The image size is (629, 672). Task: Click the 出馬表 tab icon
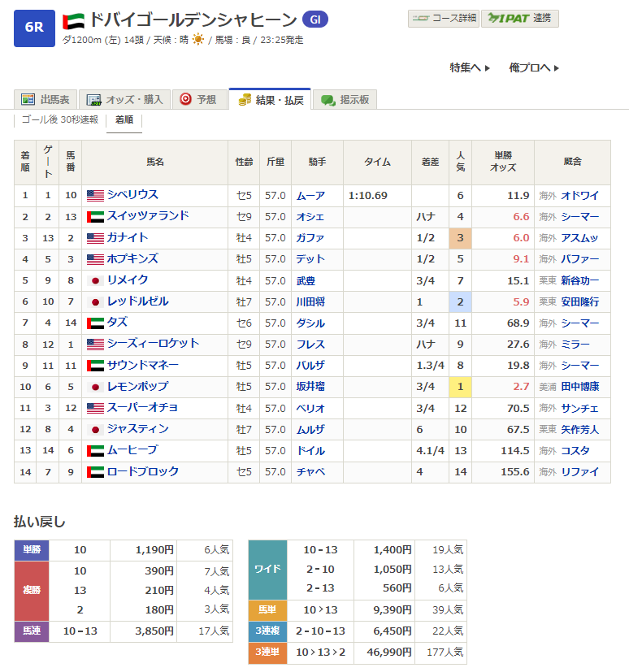coord(28,99)
